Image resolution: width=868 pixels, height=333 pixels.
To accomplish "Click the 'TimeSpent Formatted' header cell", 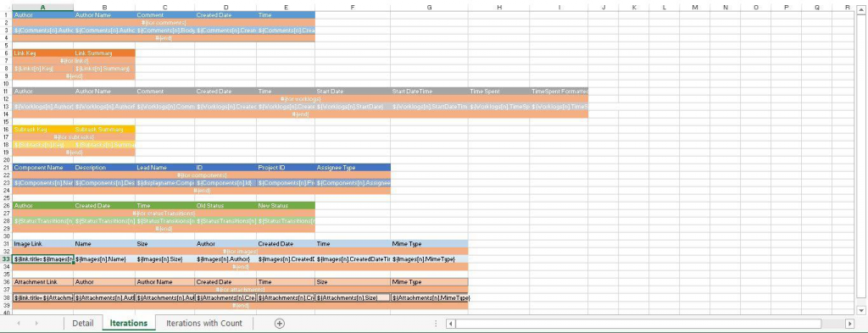I will [559, 91].
